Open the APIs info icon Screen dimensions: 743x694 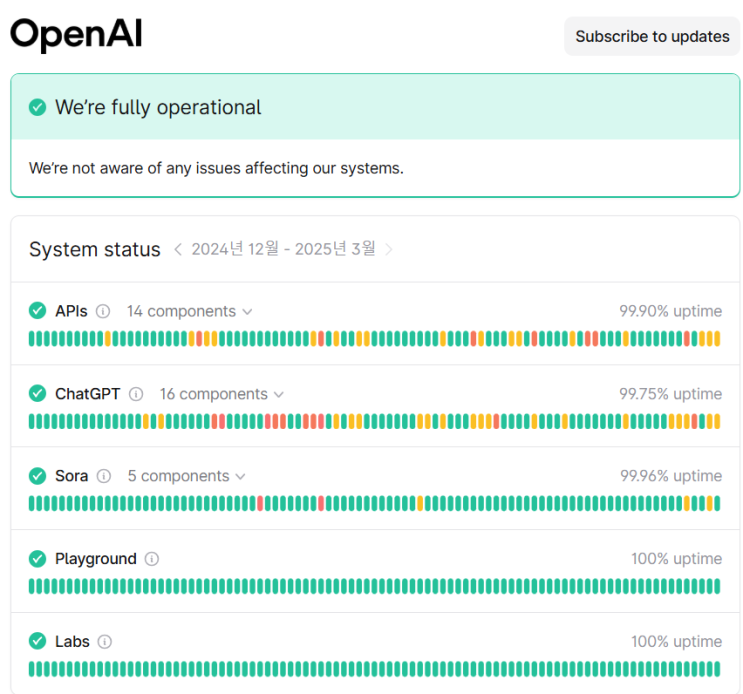tap(103, 311)
